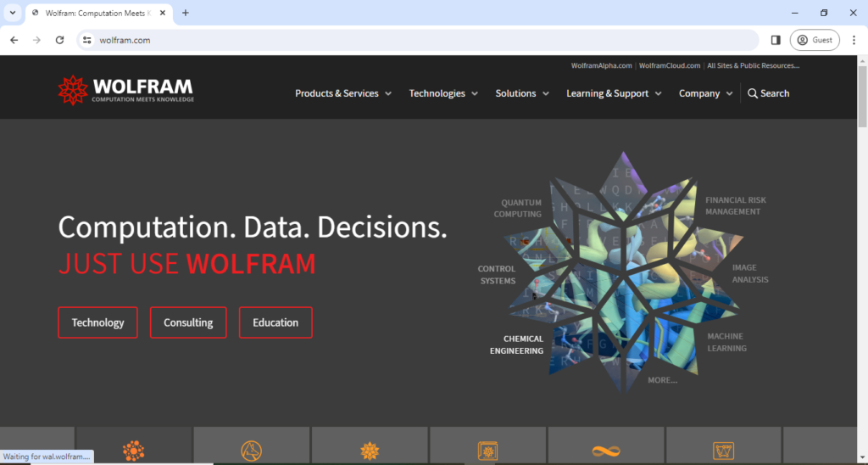Open the Solutions menu
868x465 pixels.
coord(522,93)
